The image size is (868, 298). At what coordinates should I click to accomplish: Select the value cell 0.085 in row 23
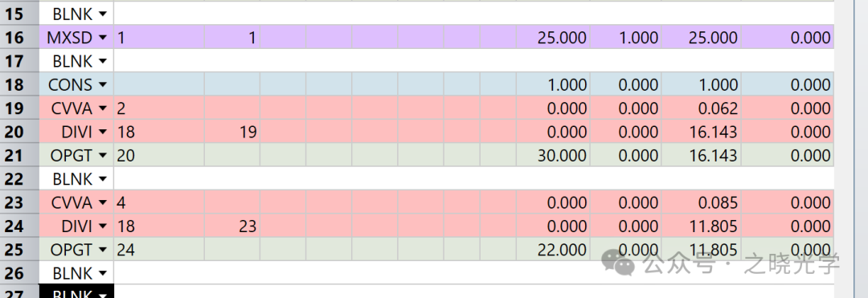click(x=702, y=203)
